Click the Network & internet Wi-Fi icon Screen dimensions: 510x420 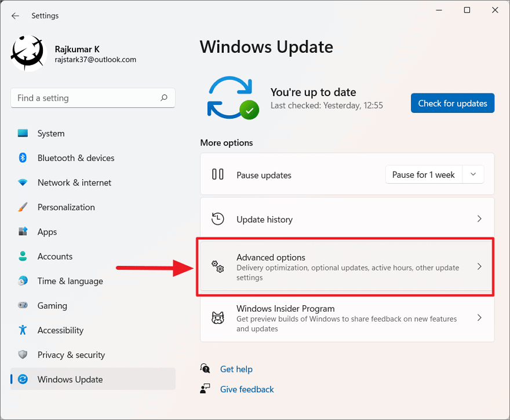(23, 182)
